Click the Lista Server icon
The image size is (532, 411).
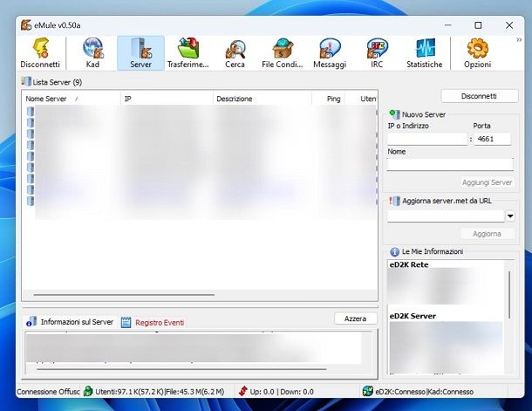pyautogui.click(x=26, y=81)
